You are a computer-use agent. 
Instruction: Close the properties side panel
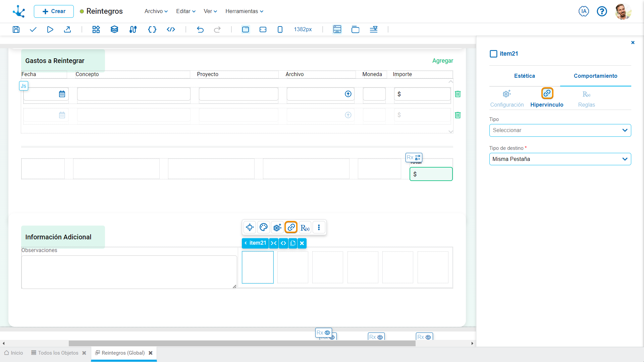tap(633, 43)
